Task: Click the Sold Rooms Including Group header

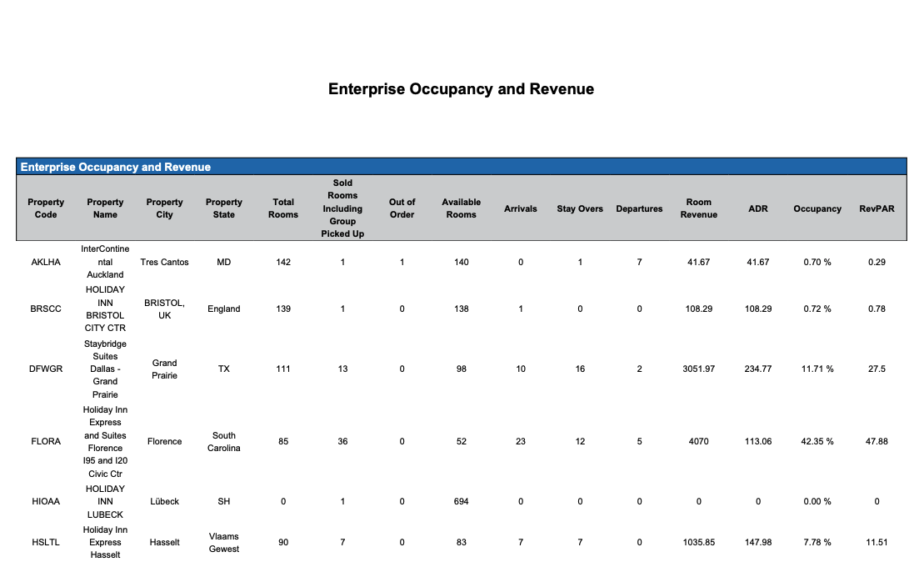Action: [342, 208]
